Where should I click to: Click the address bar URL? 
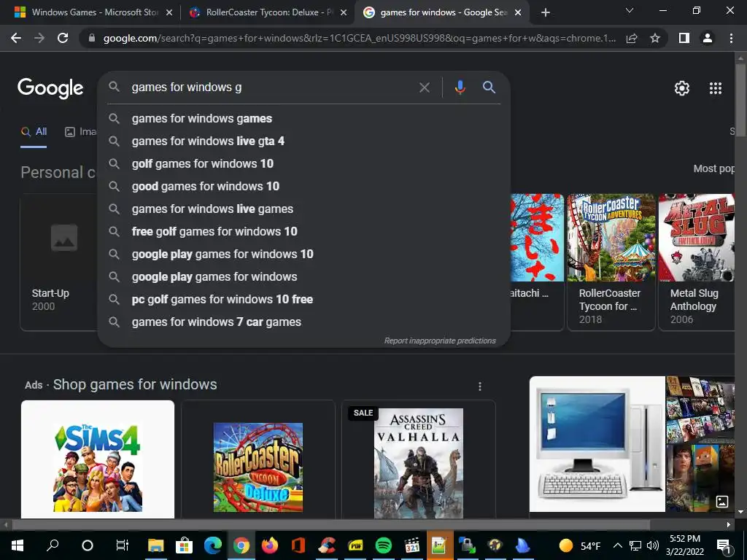tap(359, 38)
